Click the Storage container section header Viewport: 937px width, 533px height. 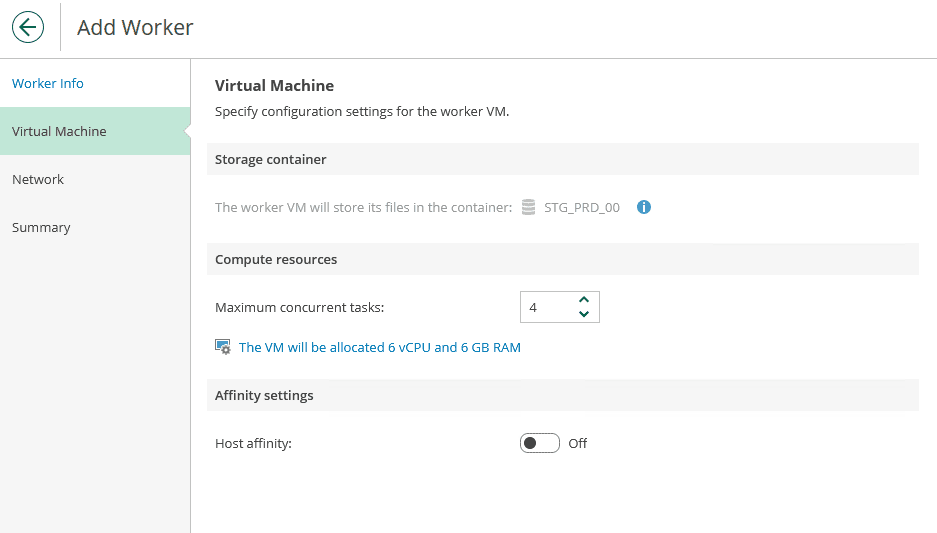tap(271, 159)
